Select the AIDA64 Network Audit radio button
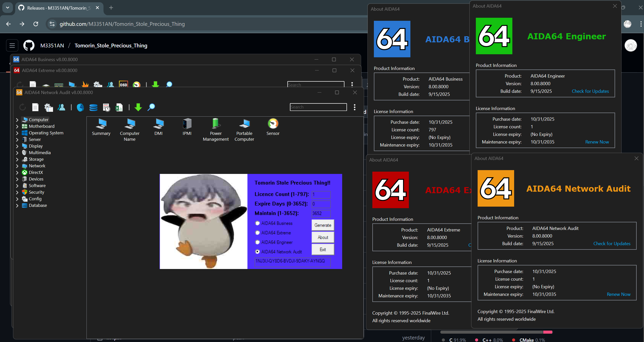 tap(257, 251)
